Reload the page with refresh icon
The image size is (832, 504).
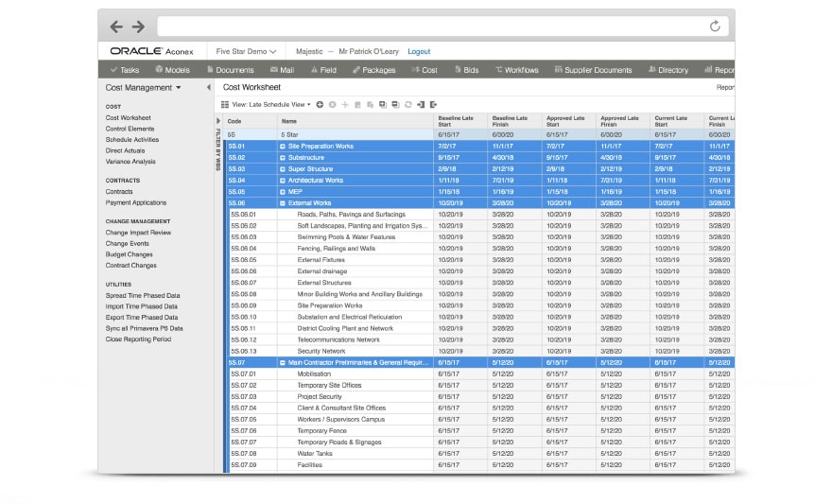[715, 26]
